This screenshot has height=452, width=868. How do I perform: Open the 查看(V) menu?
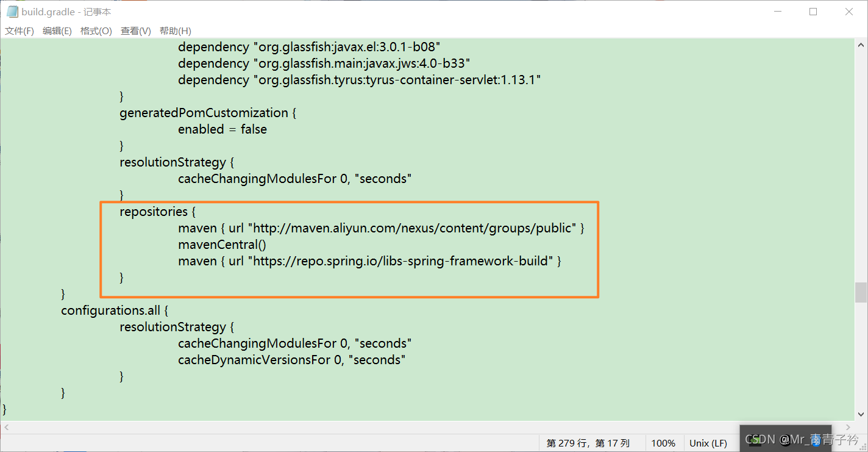point(135,31)
